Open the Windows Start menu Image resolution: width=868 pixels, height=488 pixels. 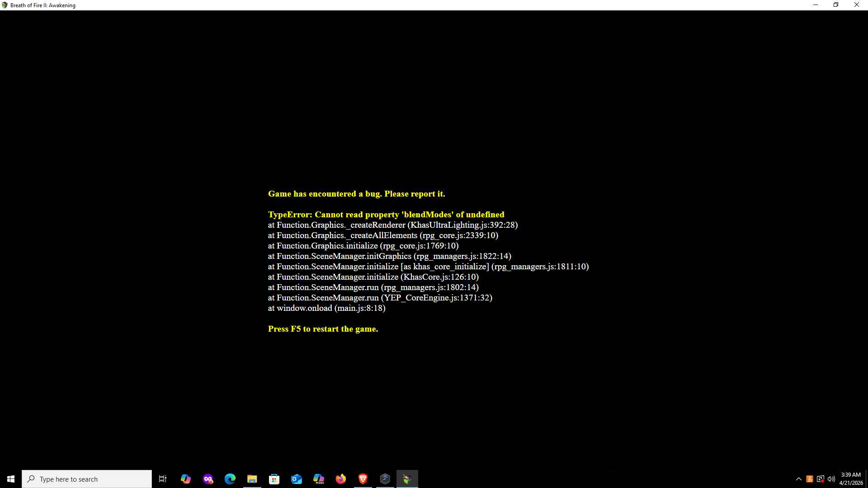(11, 479)
